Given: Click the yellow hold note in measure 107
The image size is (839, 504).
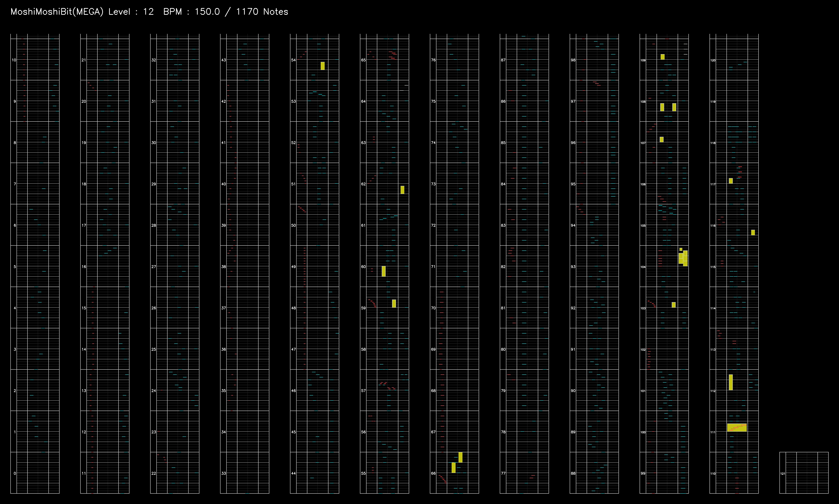Looking at the screenshot, I should tap(662, 140).
